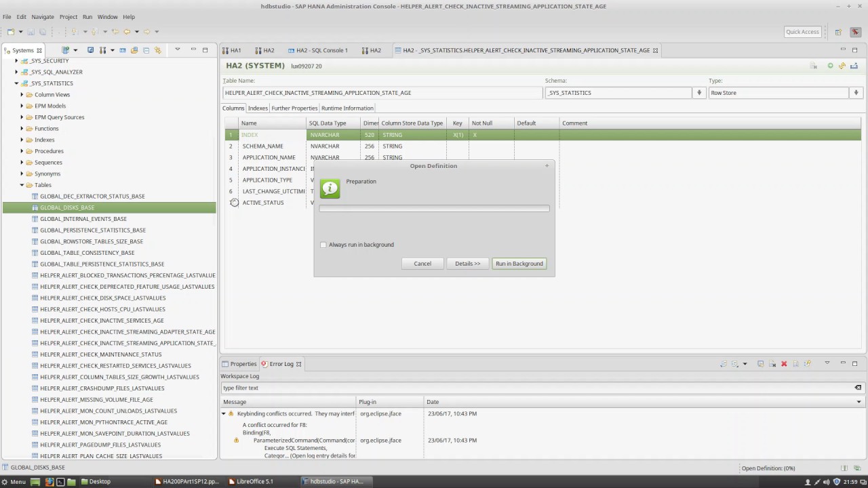Click the SAP HANA perspective icon
This screenshot has height=488, width=868.
[856, 32]
